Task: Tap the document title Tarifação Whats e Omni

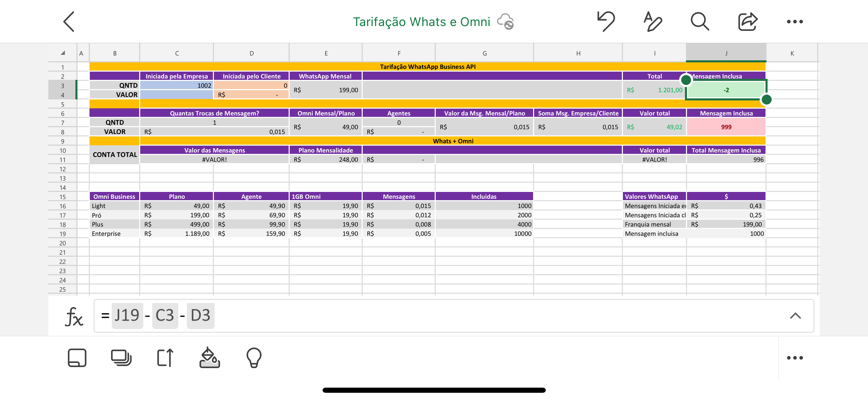Action: point(422,22)
